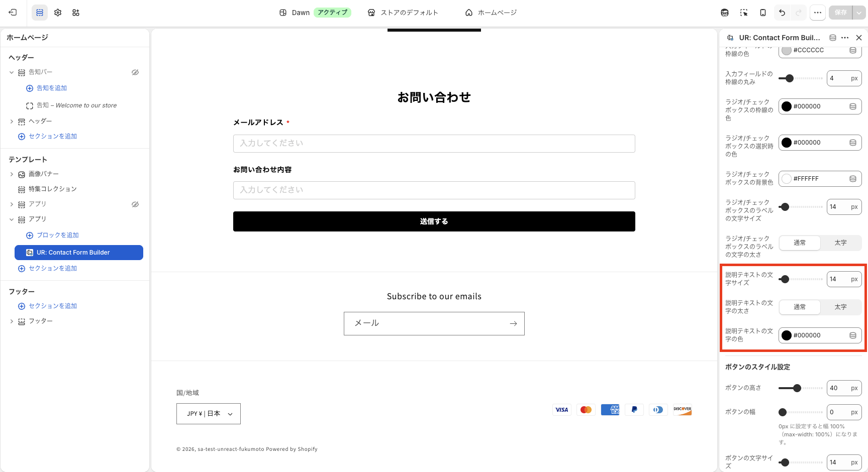
Task: Close the UR: Contact Form Builder panel
Action: 859,38
